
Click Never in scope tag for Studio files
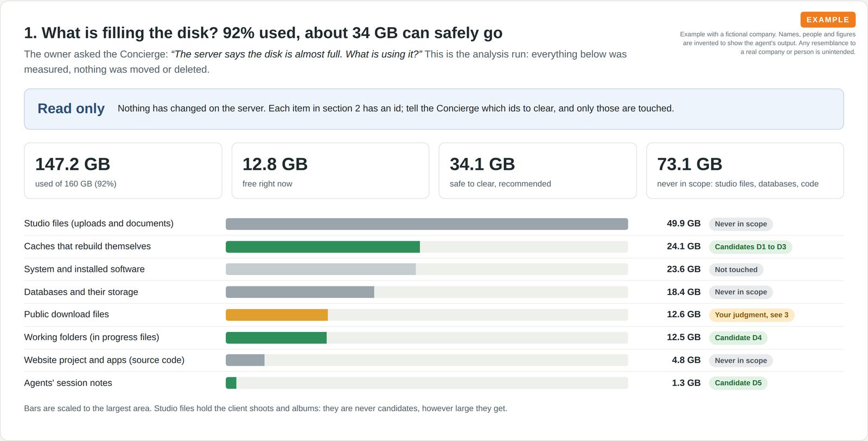(x=741, y=224)
